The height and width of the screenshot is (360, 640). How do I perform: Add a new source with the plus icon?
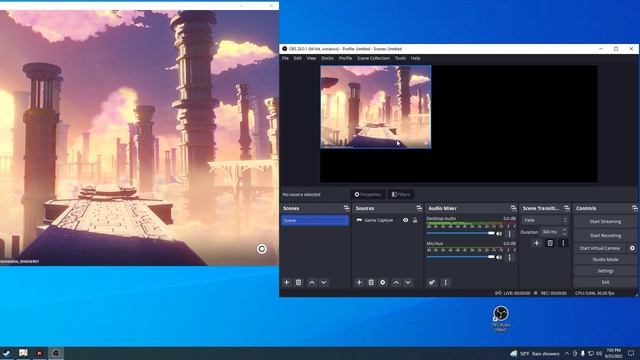pos(359,282)
